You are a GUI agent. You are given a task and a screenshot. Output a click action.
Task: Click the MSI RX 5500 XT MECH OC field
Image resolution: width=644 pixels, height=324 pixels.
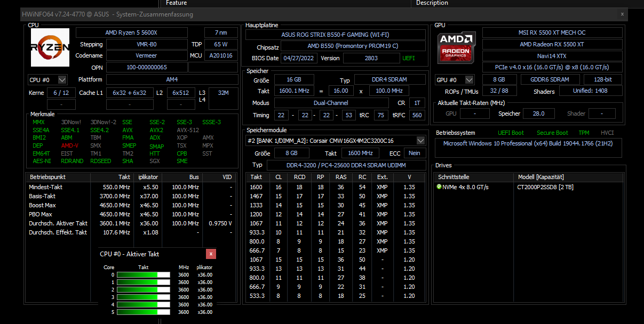[552, 33]
